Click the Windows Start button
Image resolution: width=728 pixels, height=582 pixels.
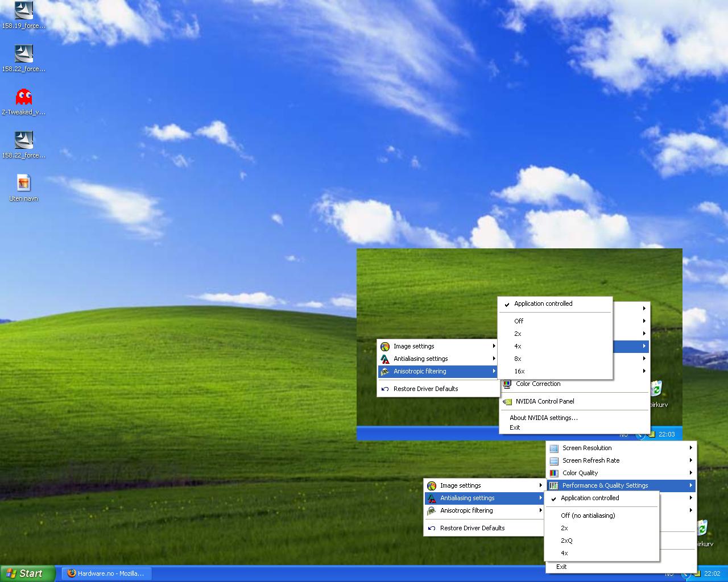[x=28, y=573]
